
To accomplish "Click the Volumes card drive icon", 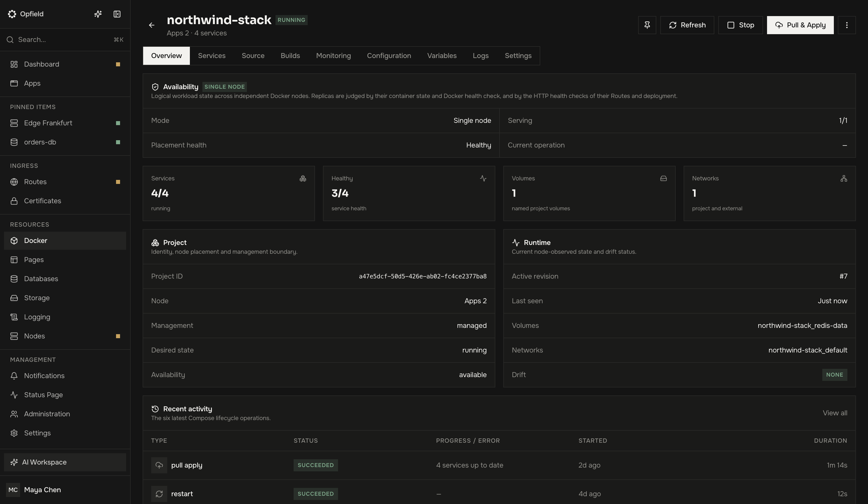I will click(663, 178).
